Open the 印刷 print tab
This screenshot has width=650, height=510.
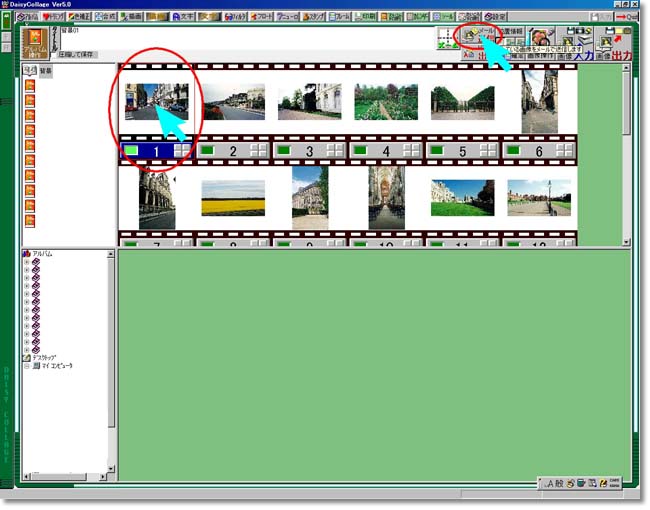[365, 17]
